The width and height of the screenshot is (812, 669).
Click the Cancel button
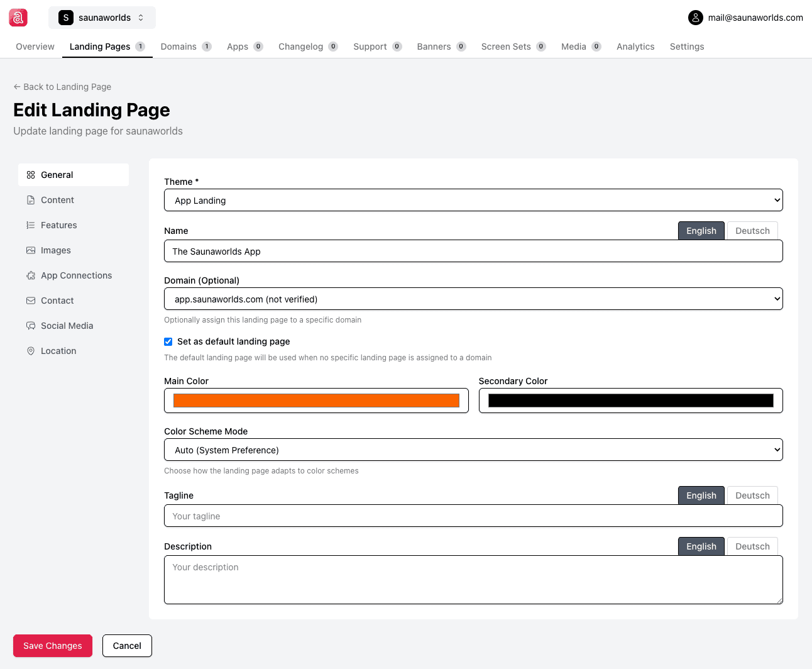[x=127, y=646]
